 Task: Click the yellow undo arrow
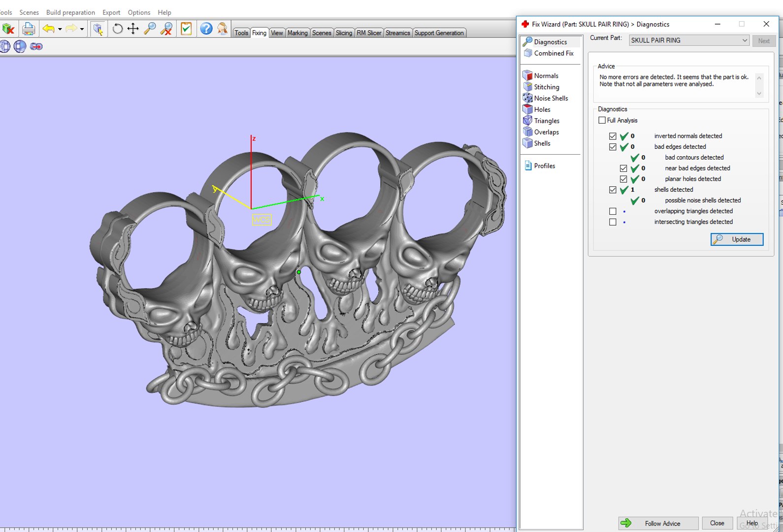tap(48, 29)
